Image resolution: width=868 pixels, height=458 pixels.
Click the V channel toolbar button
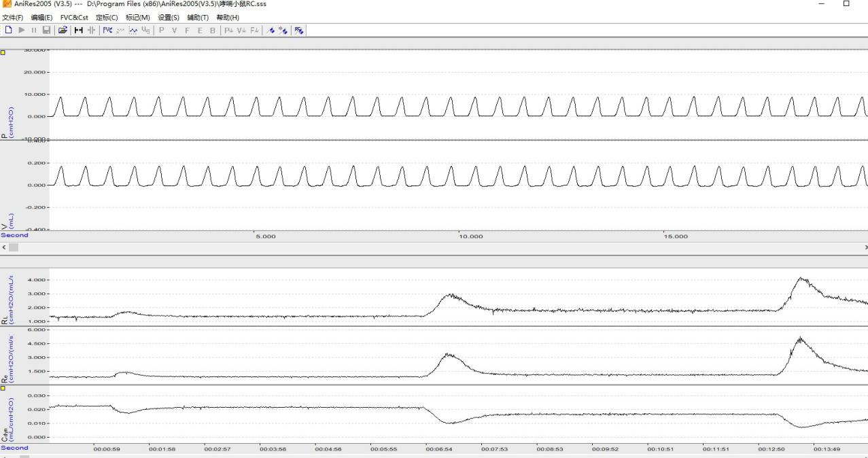(x=174, y=30)
